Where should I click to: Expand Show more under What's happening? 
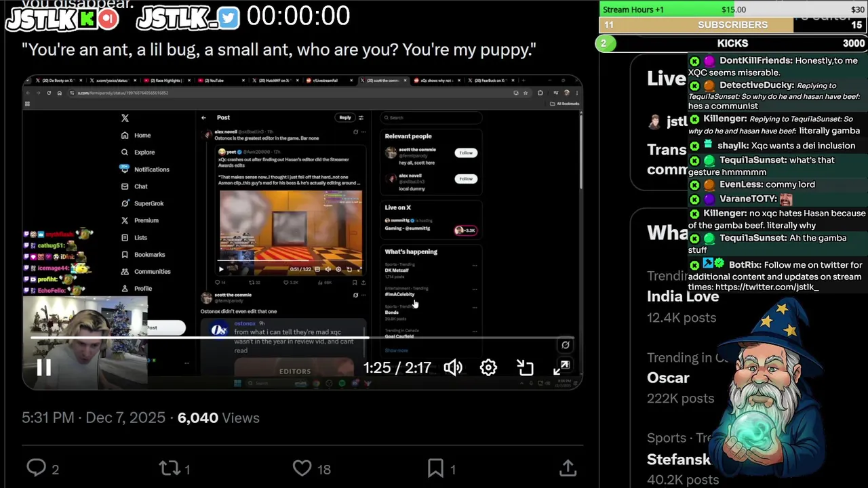pyautogui.click(x=396, y=350)
